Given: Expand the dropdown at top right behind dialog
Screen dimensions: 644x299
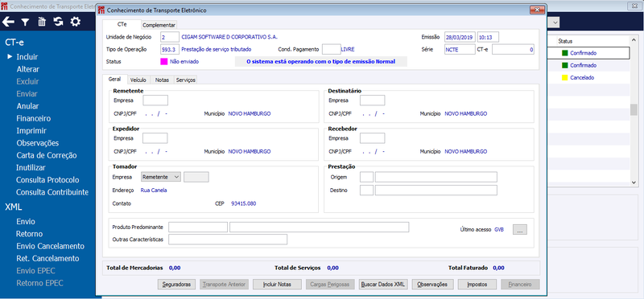Looking at the screenshot, I should click(555, 23).
